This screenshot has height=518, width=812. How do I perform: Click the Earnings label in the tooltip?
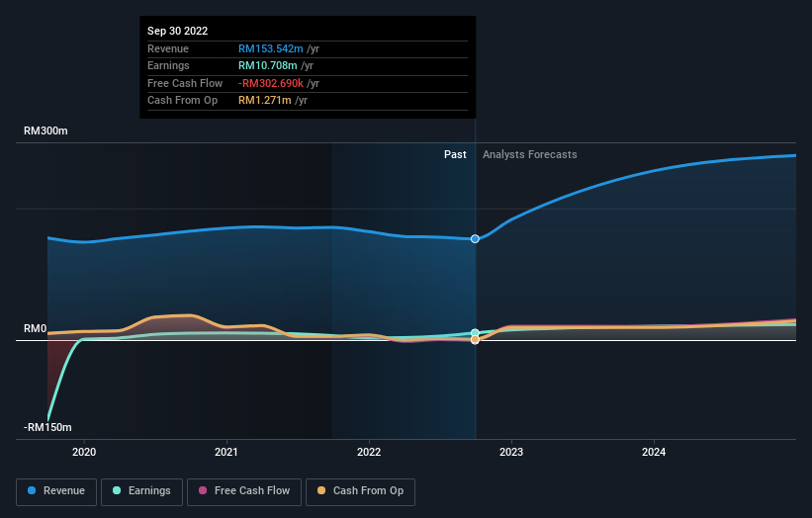pyautogui.click(x=168, y=65)
